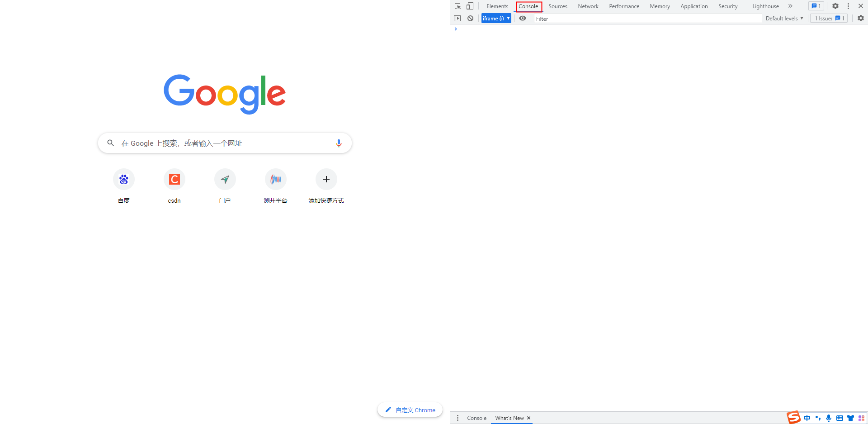This screenshot has width=868, height=424.
Task: Open Sogou skin shirt icon
Action: coord(850,418)
